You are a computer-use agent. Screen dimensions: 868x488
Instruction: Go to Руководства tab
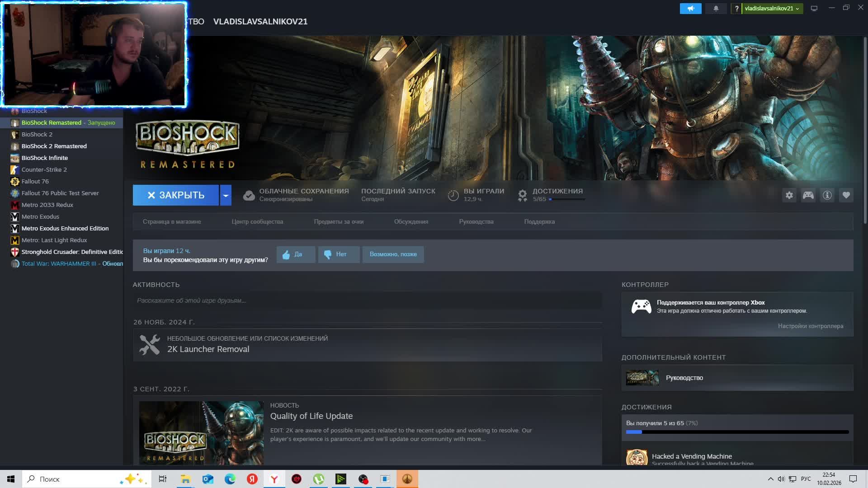point(476,222)
